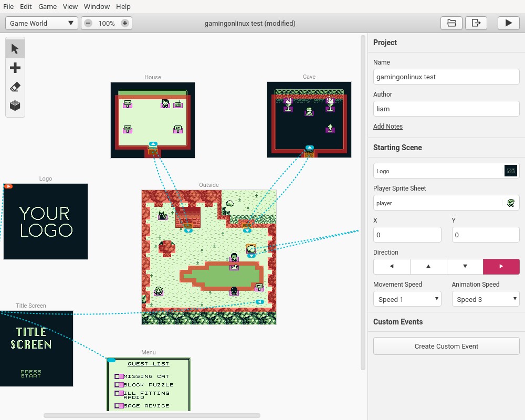The image size is (525, 420).
Task: Select the House scene
Action: (153, 121)
